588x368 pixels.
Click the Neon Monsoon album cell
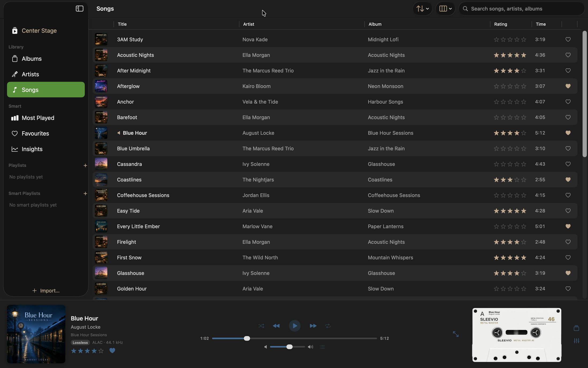click(385, 86)
